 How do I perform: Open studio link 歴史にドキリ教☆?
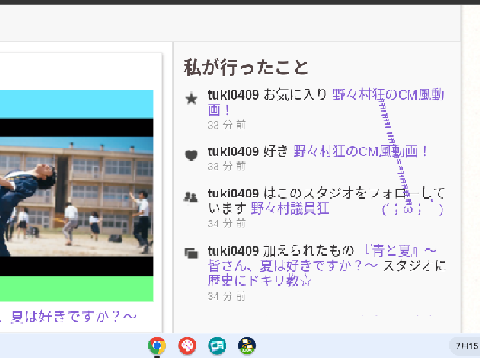tap(259, 280)
